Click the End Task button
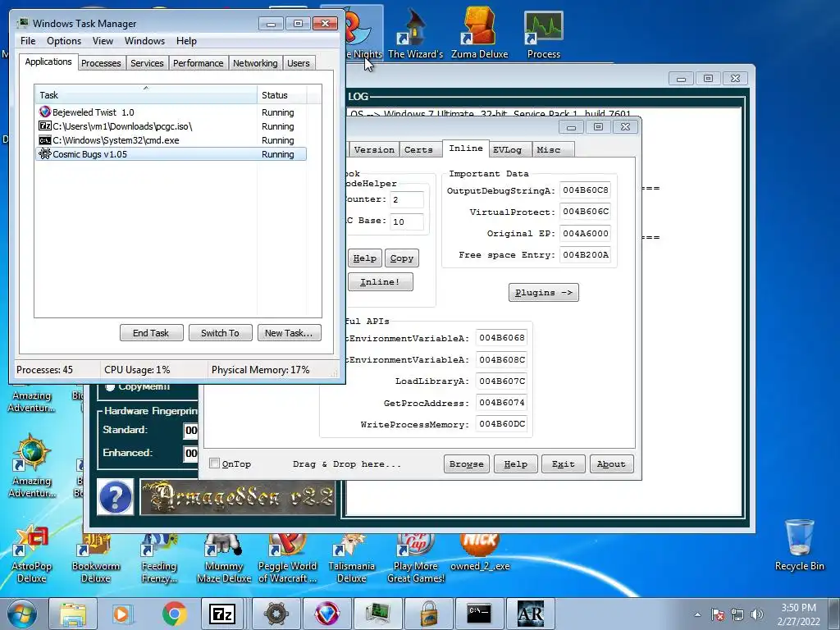Screen dimensions: 840x630 coord(151,333)
